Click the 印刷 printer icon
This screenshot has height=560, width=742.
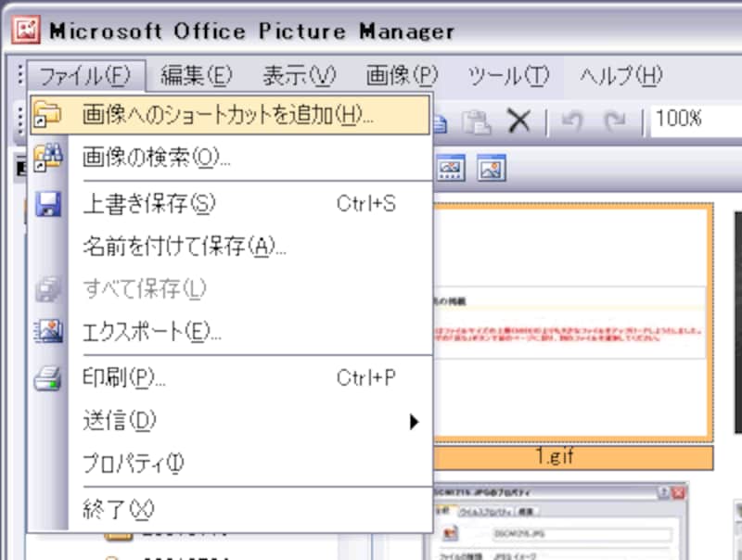tap(48, 377)
